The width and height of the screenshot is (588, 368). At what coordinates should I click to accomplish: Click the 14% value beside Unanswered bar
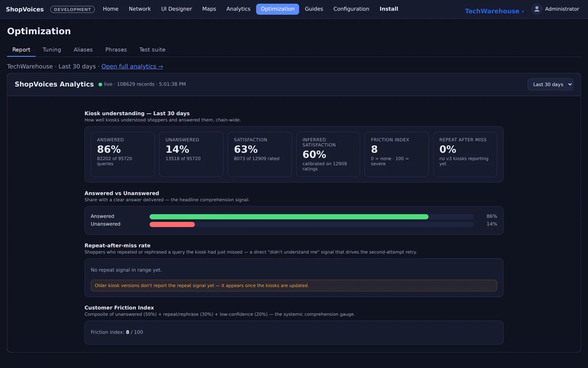tap(492, 224)
